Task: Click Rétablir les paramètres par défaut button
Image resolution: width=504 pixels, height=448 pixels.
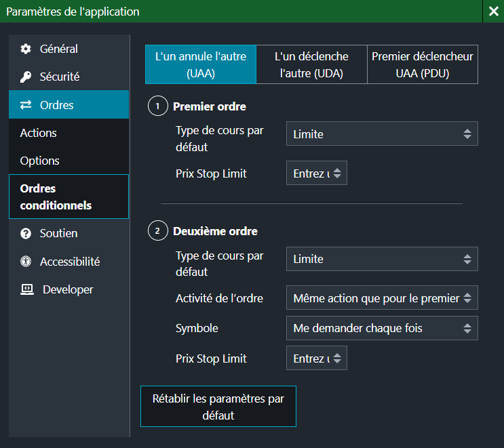Action: pos(218,407)
